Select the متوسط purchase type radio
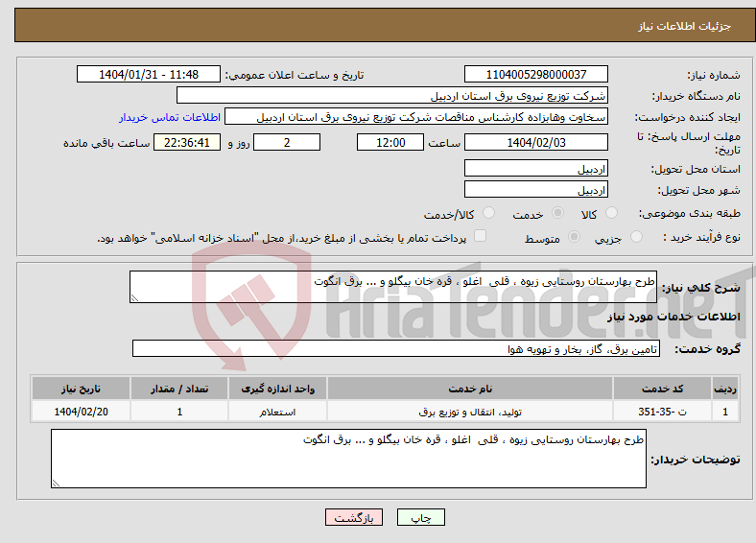 tap(574, 237)
